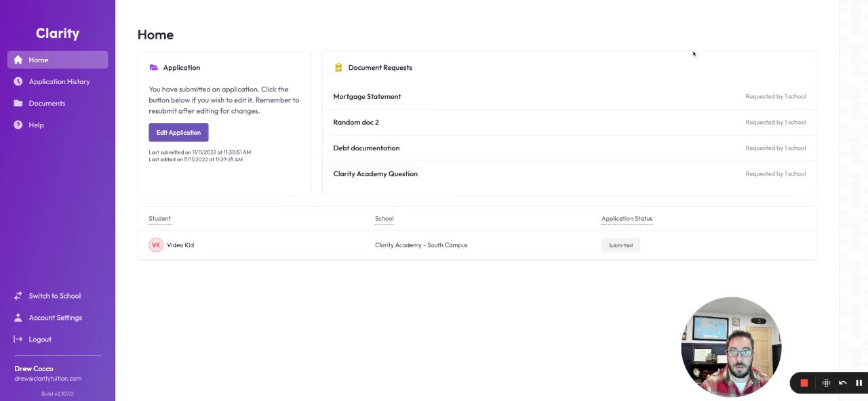Click the Video Kid student row
The image size is (868, 401).
coord(180,245)
